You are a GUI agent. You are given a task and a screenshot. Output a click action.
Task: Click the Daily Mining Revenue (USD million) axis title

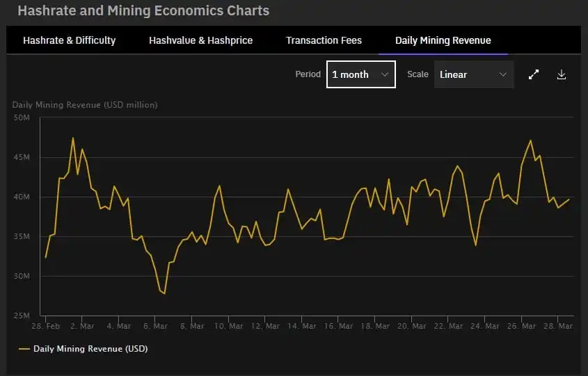pyautogui.click(x=85, y=105)
